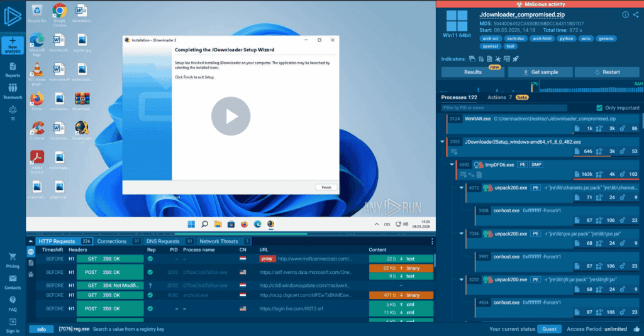Open the Reports section in the sidebar
The width and height of the screenshot is (644, 336).
coord(13,70)
